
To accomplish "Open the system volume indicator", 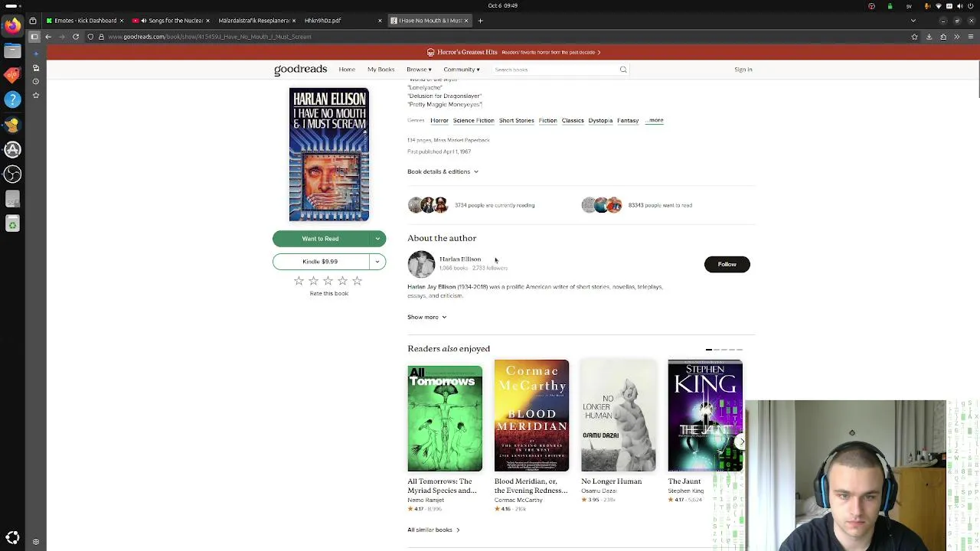I will coord(960,6).
